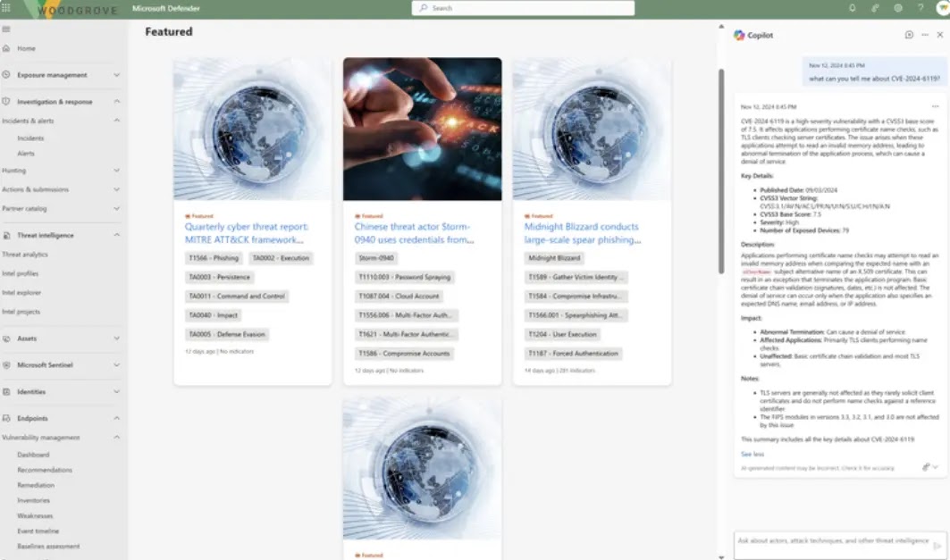Collapse the Threat intelligence section
The height and width of the screenshot is (560, 950).
tap(116, 235)
